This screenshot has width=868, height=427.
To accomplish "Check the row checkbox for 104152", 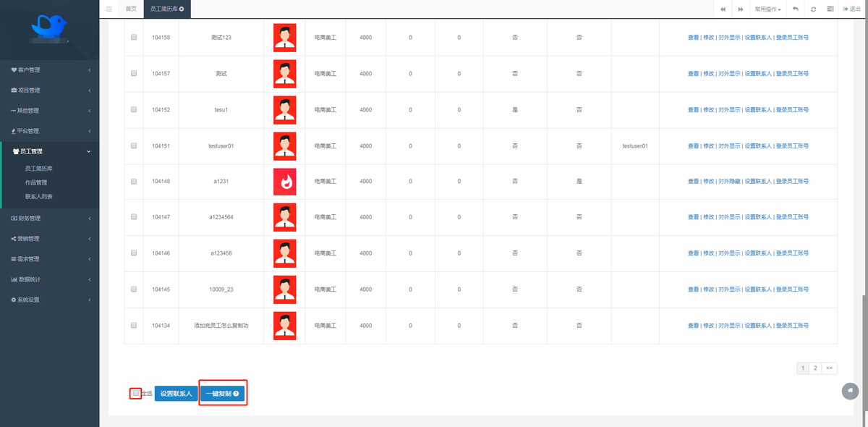I will (134, 109).
